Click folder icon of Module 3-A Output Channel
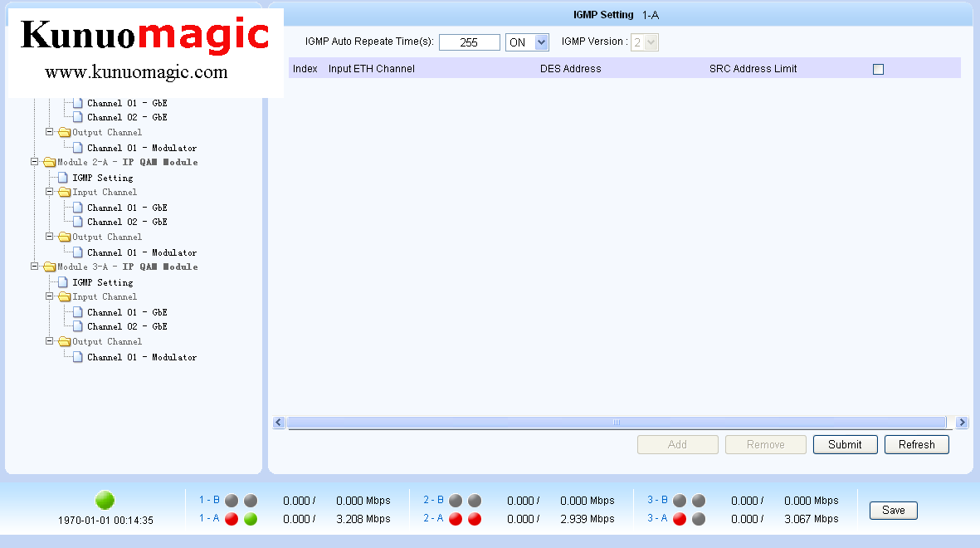The width and height of the screenshot is (980, 548). 65,341
